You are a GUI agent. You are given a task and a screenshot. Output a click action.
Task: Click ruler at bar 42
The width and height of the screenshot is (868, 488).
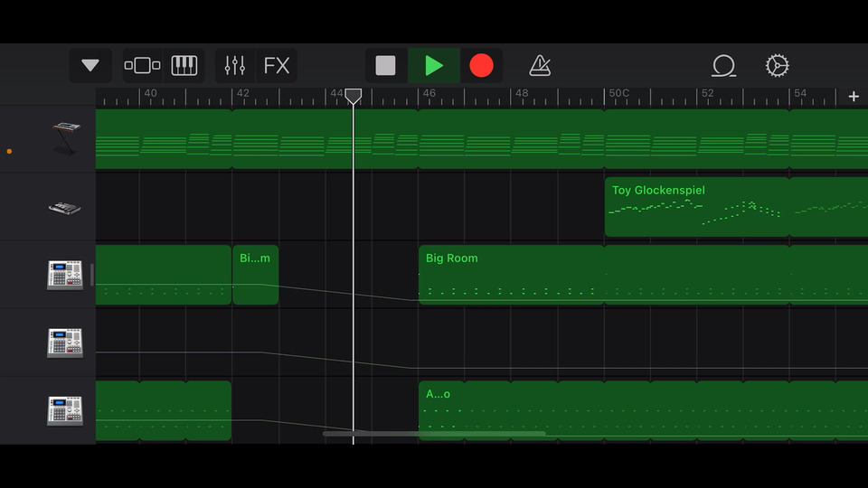243,93
